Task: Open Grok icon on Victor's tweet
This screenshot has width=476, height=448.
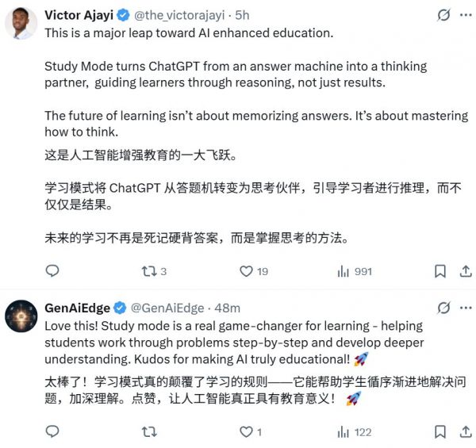Action: pyautogui.click(x=444, y=15)
